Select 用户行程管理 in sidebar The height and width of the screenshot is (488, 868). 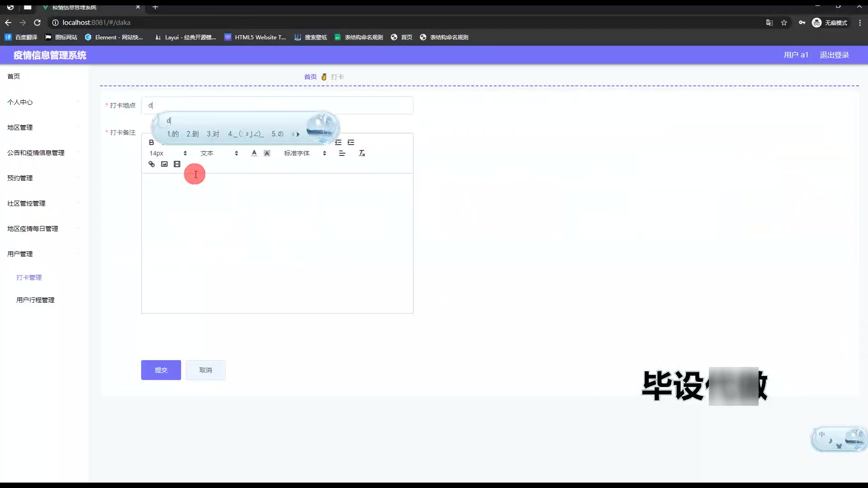click(x=35, y=300)
